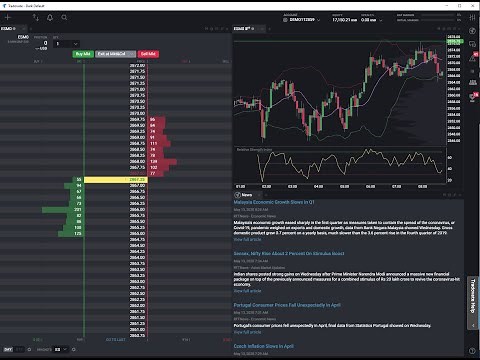This screenshot has width=480, height=360.
Task: Open Portugal Consumer Prices Fall Unexpectedly headline
Action: 287,305
